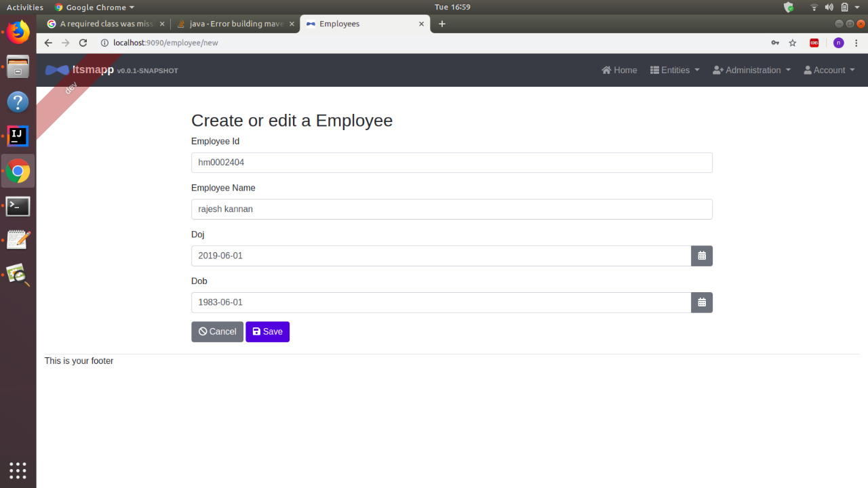Click the security shield tray icon
Screen dimensions: 868x488
coord(789,7)
